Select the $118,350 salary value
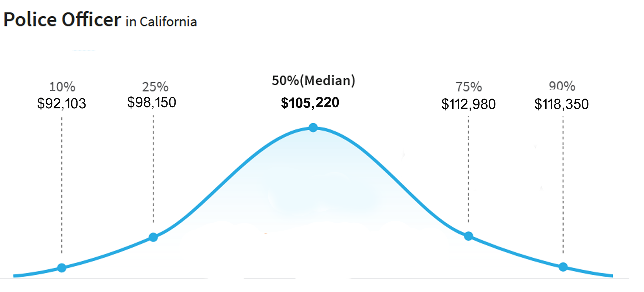This screenshot has width=644, height=292. point(561,104)
